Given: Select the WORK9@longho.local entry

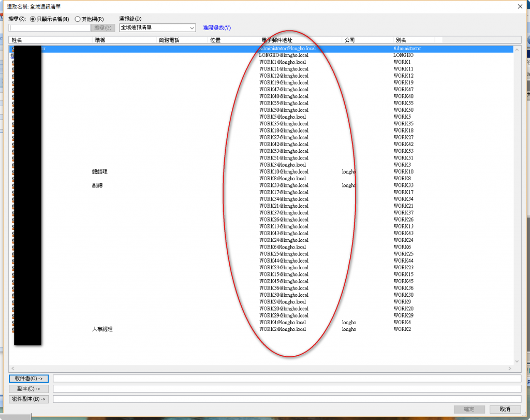Looking at the screenshot, I should pos(283,302).
